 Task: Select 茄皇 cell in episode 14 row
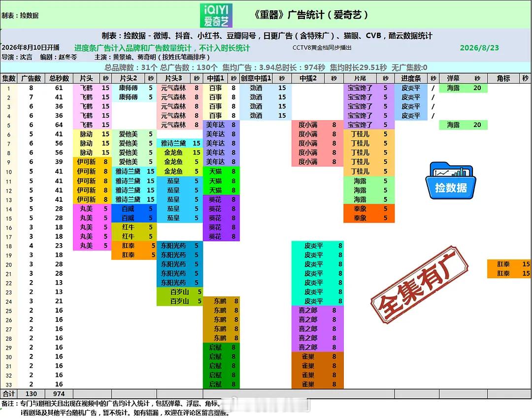173,208
